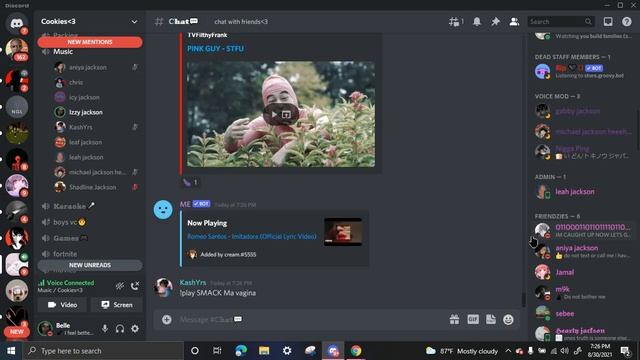Jump to NEW MENTIONS banner
The width and height of the screenshot is (640, 360).
point(90,42)
